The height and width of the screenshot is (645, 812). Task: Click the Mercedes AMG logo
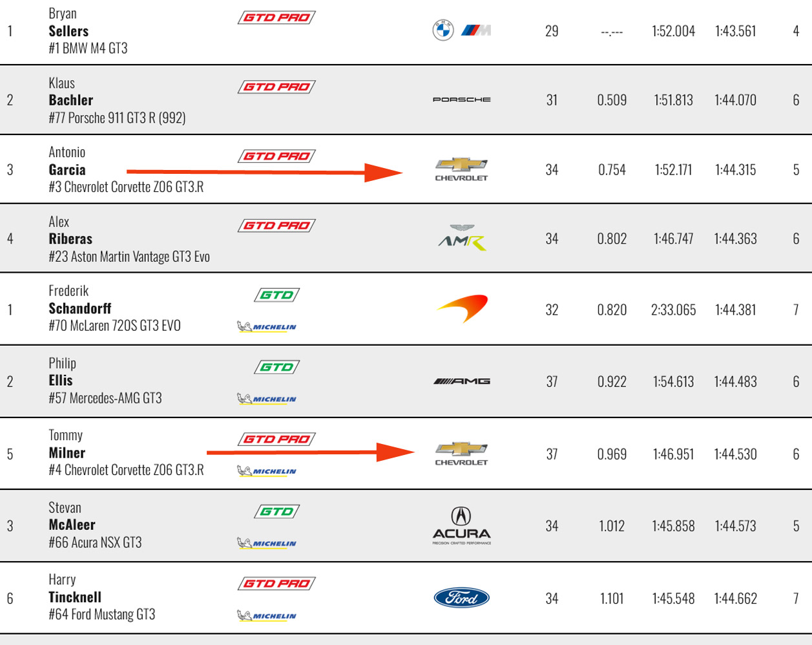tap(461, 381)
